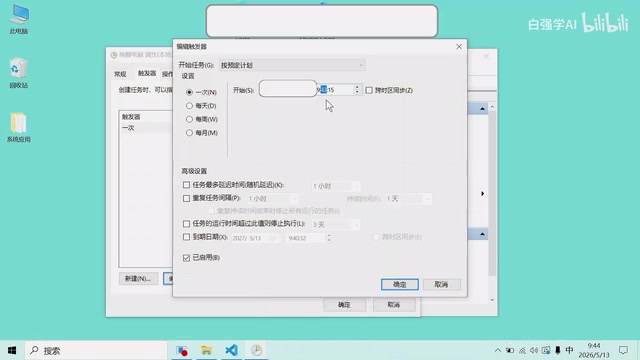Click the screen recorder taskbar icon
Screen dimensions: 640x360
click(x=182, y=351)
